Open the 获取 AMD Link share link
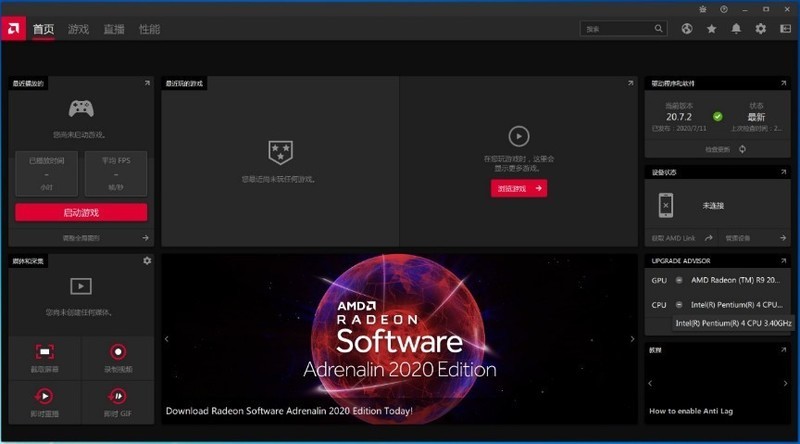800x444 pixels. [x=682, y=238]
